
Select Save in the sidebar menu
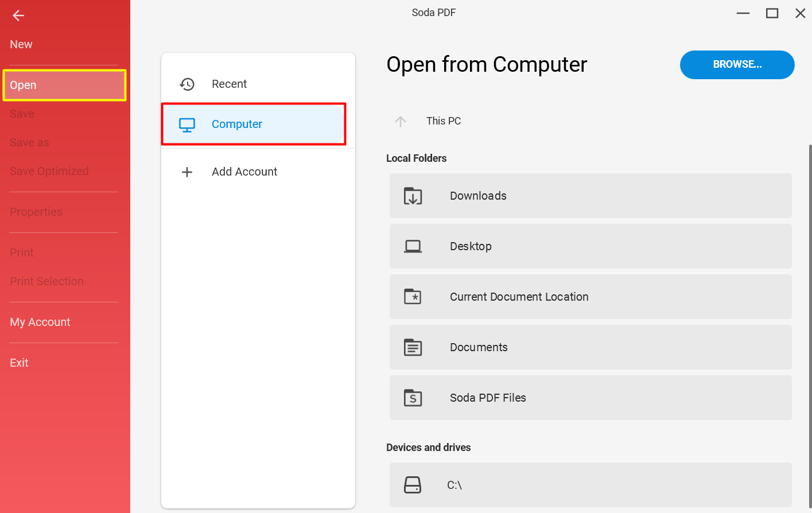(x=22, y=114)
